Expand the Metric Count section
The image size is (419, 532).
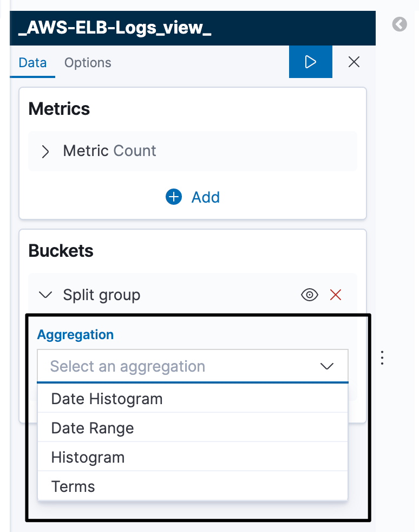pyautogui.click(x=45, y=151)
